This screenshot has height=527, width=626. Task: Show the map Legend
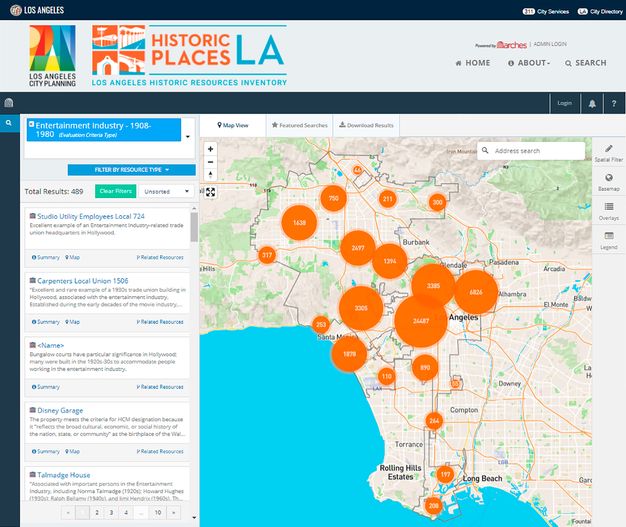click(608, 239)
